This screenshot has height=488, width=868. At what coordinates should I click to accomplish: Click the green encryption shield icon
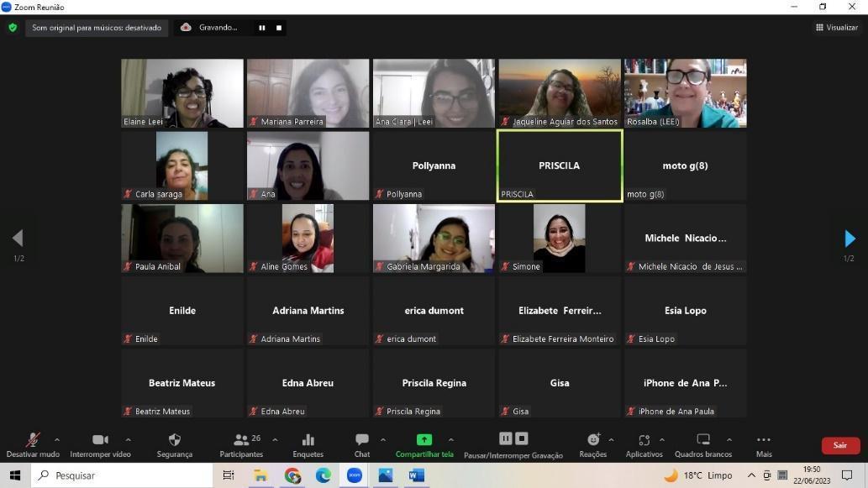(x=13, y=28)
